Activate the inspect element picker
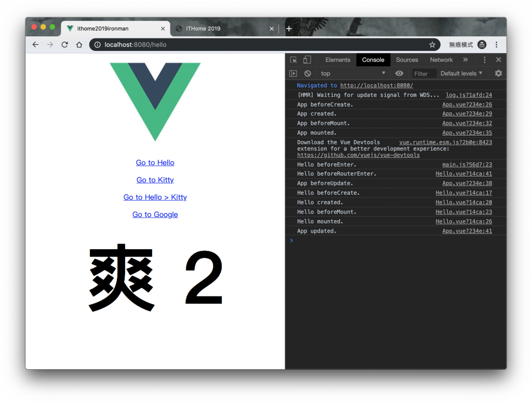Screen dimensions: 532x403 click(294, 60)
